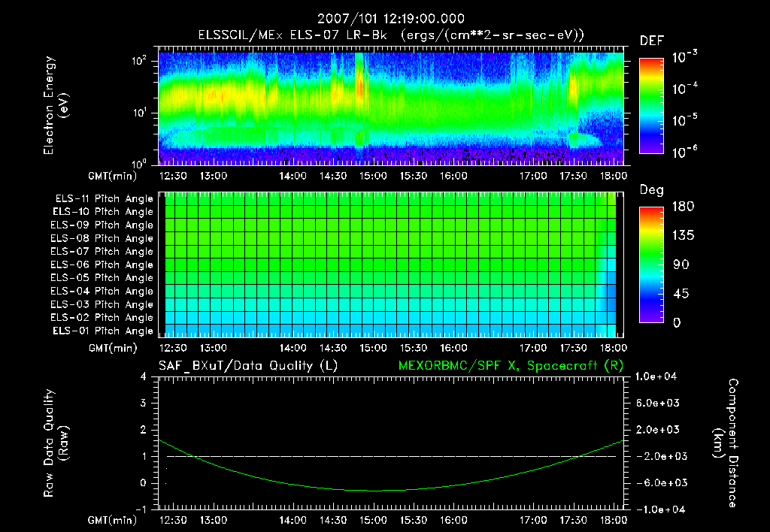Image resolution: width=770 pixels, height=532 pixels.
Task: Click the 180 value on Deg scale
Action: (683, 206)
